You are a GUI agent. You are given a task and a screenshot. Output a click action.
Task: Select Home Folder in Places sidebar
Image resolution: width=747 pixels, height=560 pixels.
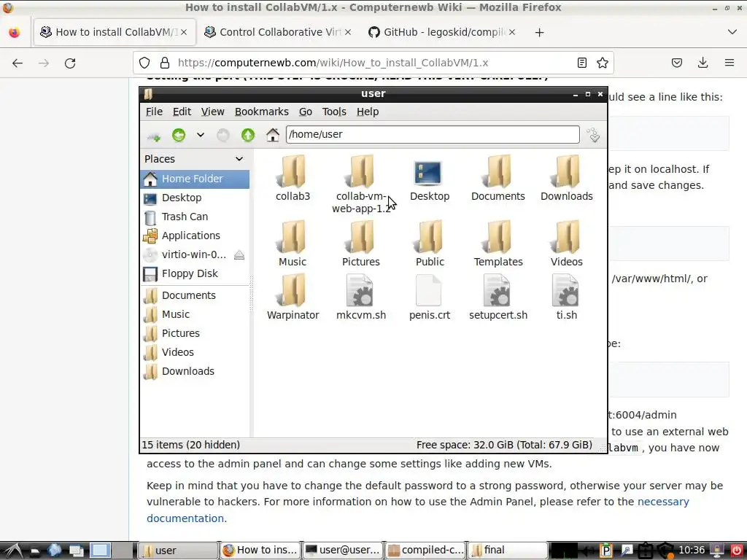[195, 179]
